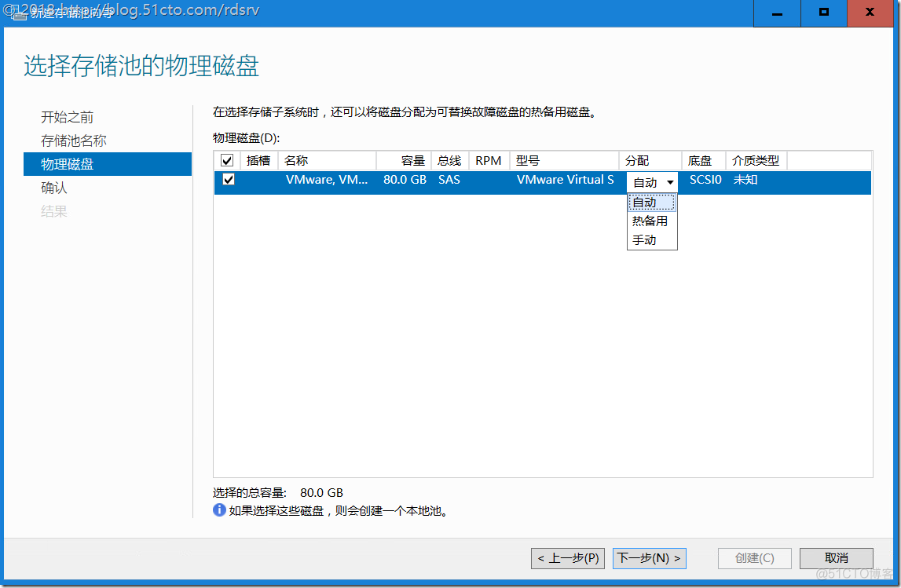
Task: Minimize the wizard window
Action: 777,13
